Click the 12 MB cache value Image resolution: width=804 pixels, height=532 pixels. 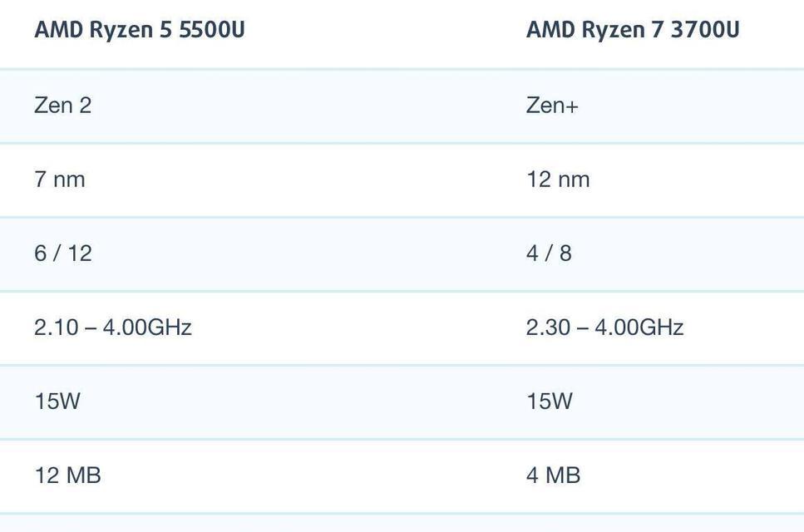pyautogui.click(x=67, y=475)
